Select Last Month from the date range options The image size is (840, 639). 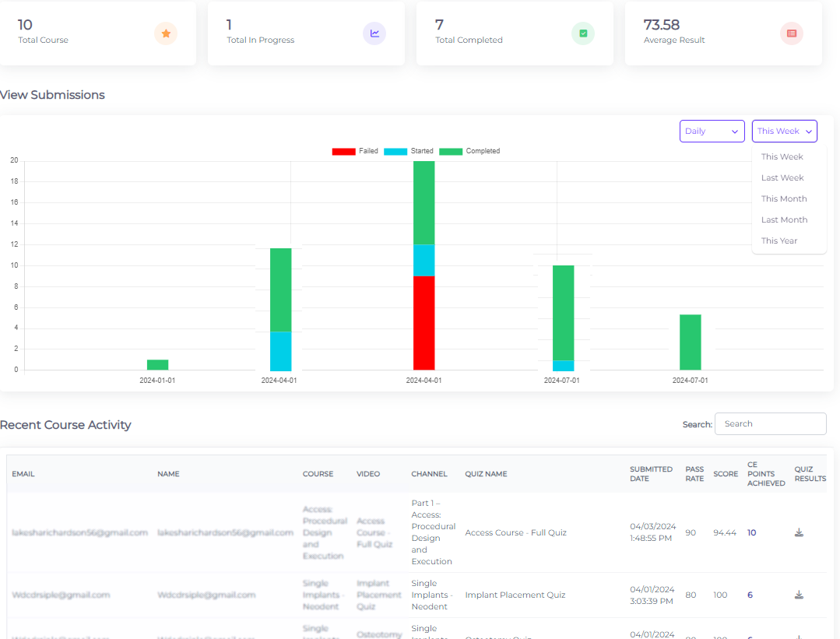coord(784,219)
